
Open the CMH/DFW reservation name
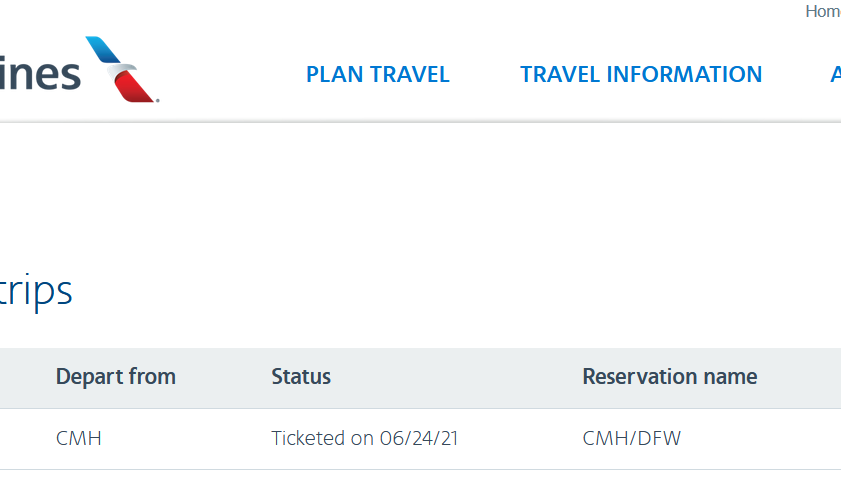631,438
